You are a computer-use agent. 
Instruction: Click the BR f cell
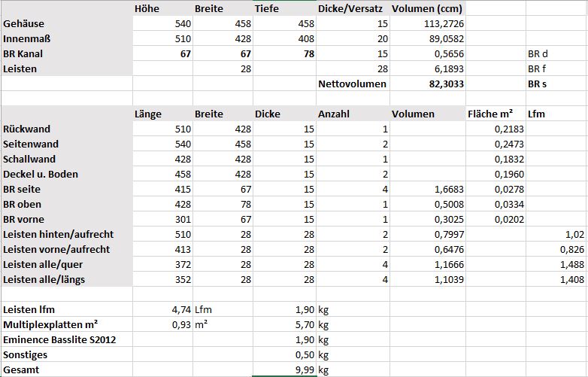tap(557, 68)
